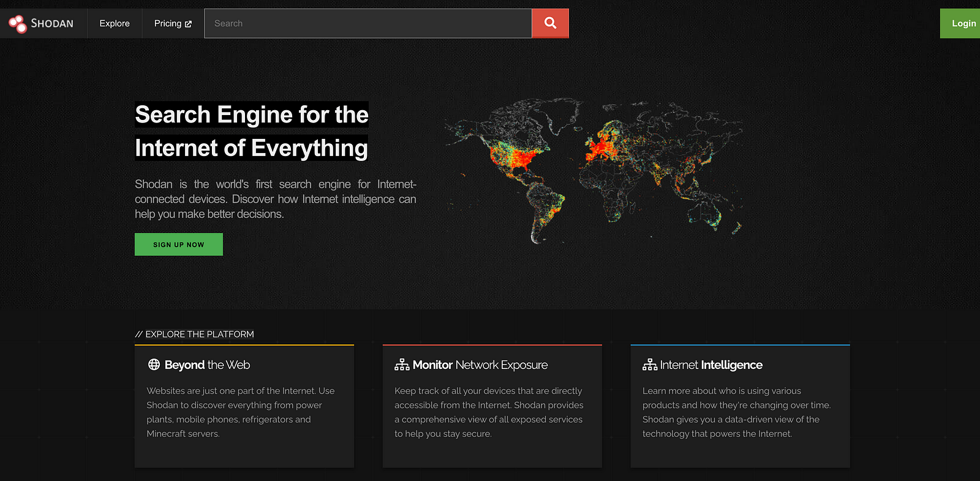Open the Pricing page link
Viewport: 980px width, 481px height.
pos(173,23)
